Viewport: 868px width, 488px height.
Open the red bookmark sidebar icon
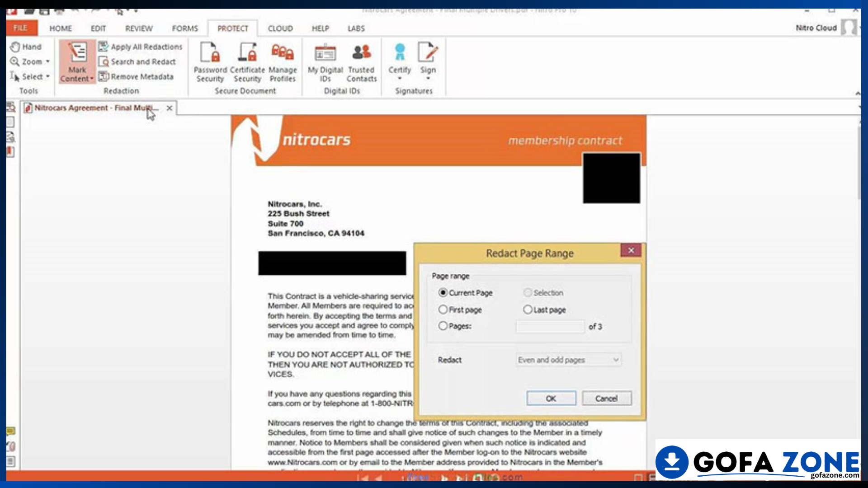pos(11,152)
